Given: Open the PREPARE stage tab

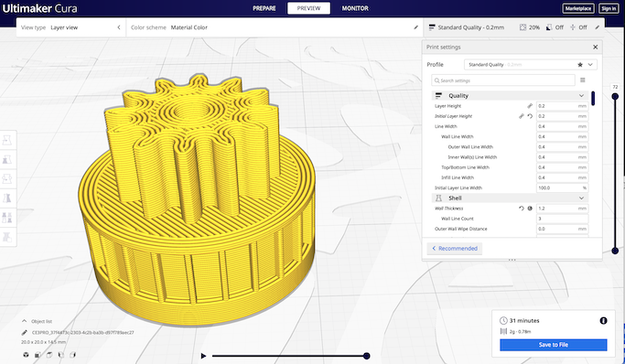Looking at the screenshot, I should tap(264, 8).
